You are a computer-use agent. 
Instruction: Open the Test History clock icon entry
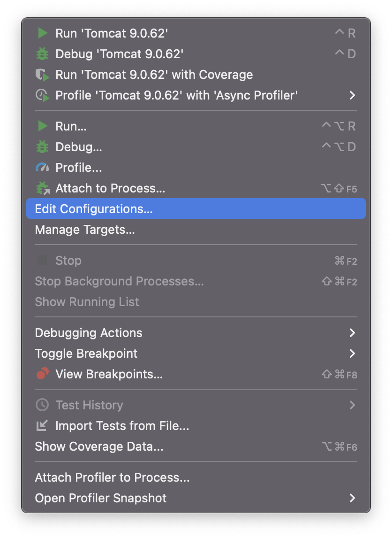pos(43,405)
